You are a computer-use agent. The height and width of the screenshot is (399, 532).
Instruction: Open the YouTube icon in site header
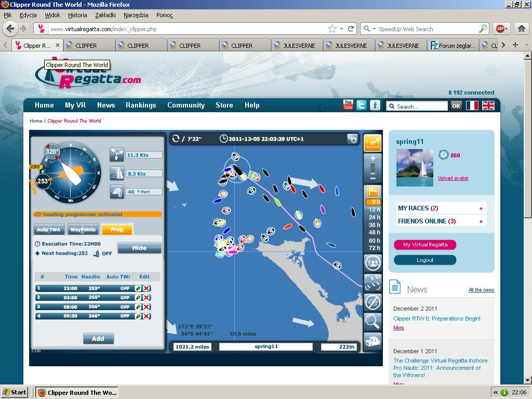click(348, 105)
